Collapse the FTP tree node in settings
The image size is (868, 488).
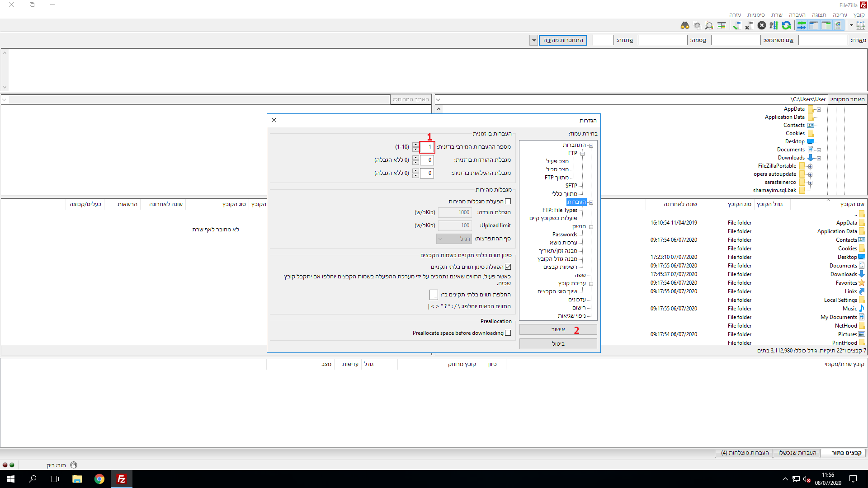(x=582, y=154)
